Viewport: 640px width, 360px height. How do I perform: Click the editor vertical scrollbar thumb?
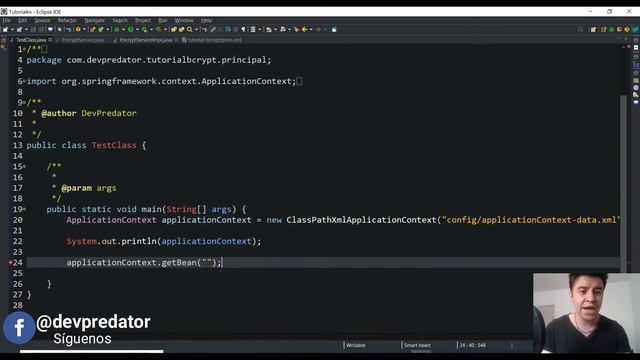[x=623, y=184]
